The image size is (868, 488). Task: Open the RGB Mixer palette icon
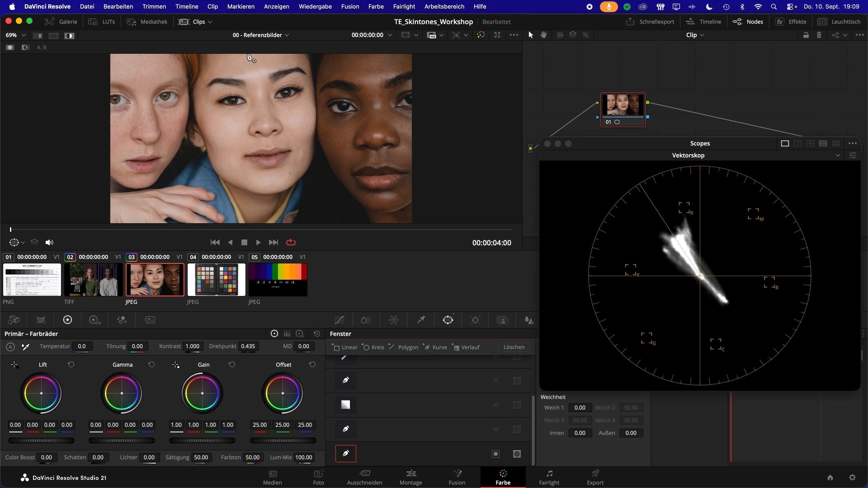tap(122, 320)
